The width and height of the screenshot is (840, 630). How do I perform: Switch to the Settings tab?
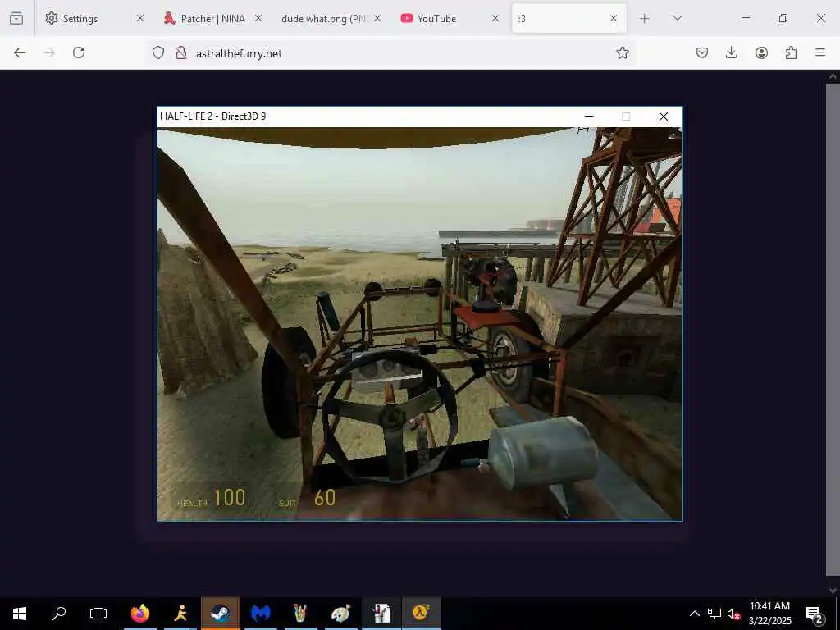tap(94, 18)
